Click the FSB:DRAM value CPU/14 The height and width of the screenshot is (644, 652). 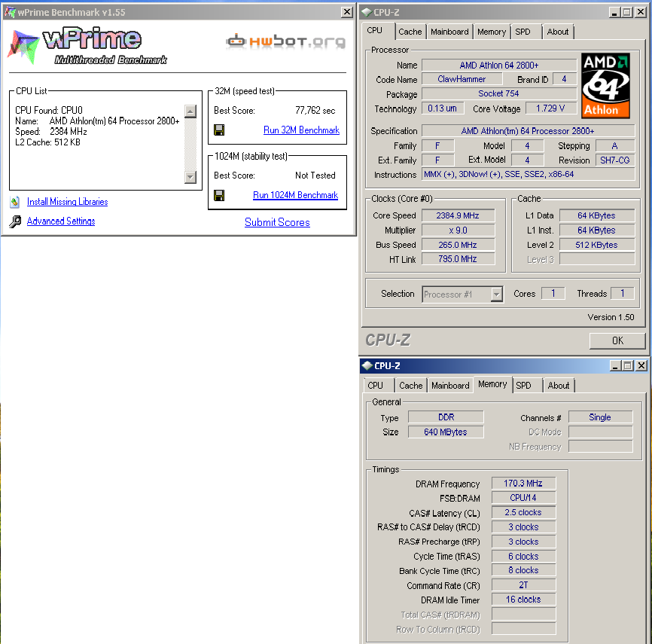pos(523,498)
